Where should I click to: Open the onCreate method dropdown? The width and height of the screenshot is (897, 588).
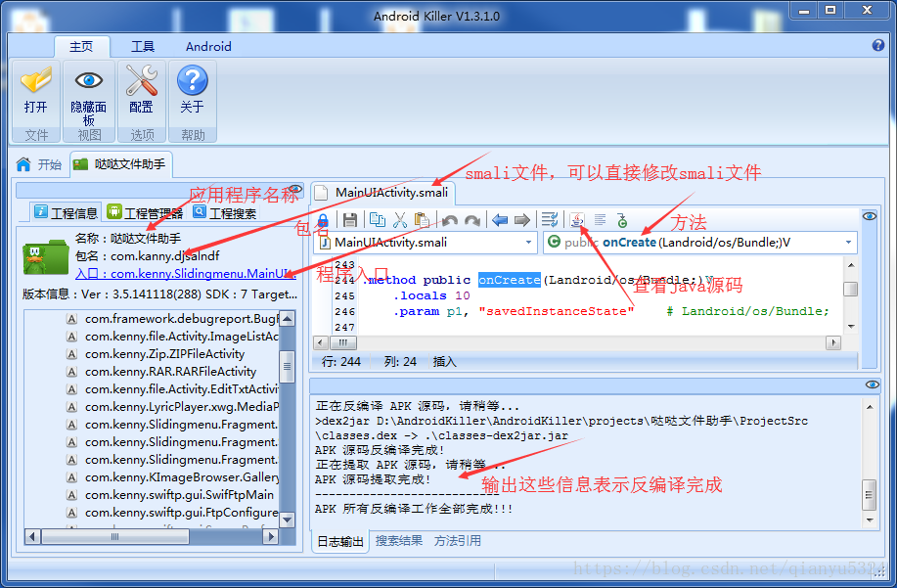point(848,243)
